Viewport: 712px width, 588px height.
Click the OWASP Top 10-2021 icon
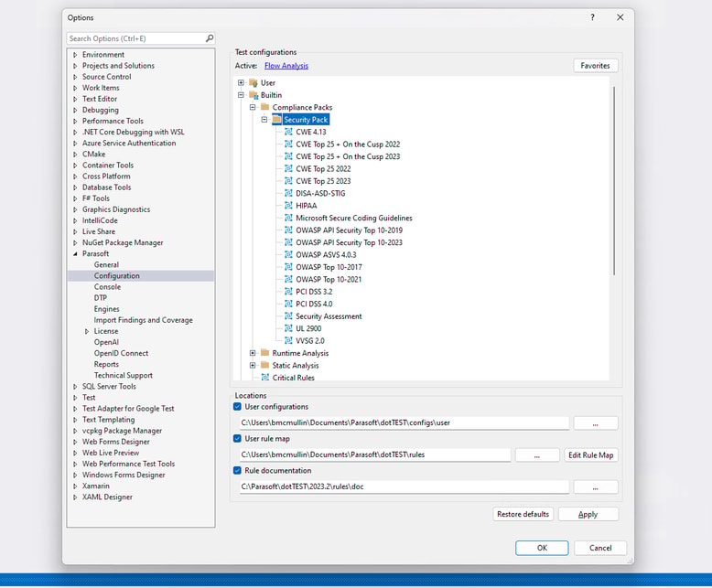click(288, 279)
